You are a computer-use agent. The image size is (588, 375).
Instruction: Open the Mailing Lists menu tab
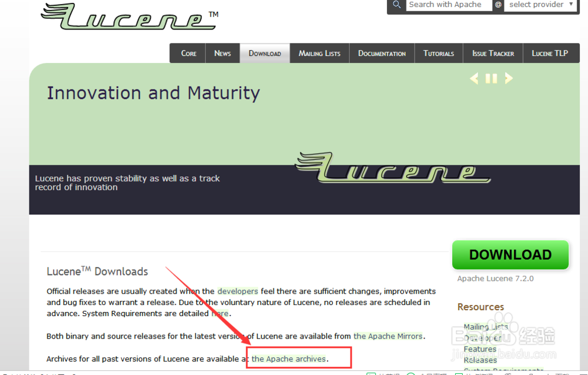tap(319, 54)
